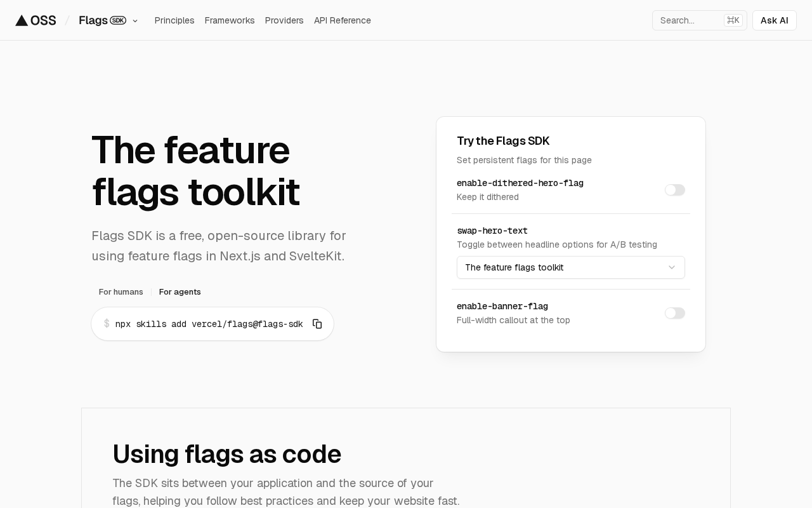Image resolution: width=812 pixels, height=508 pixels.
Task: Go to the Frameworks page
Action: [x=230, y=20]
